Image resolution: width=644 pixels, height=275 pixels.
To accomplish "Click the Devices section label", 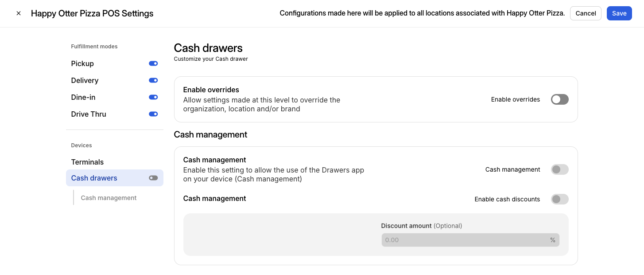I will pos(81,145).
